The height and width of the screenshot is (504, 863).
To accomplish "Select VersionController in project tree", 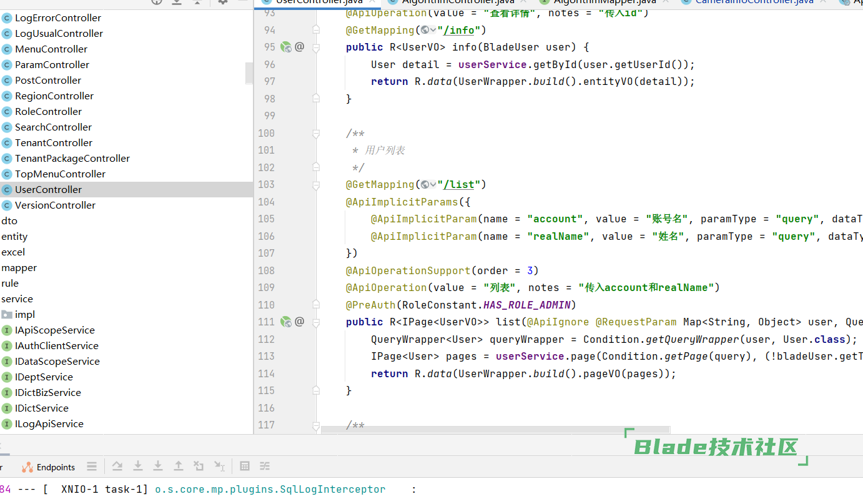I will click(x=55, y=205).
